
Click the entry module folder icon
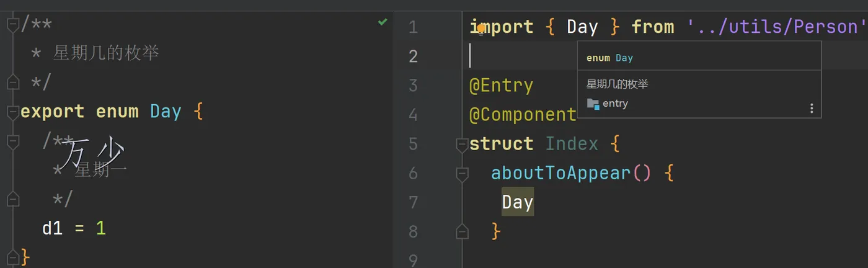593,104
